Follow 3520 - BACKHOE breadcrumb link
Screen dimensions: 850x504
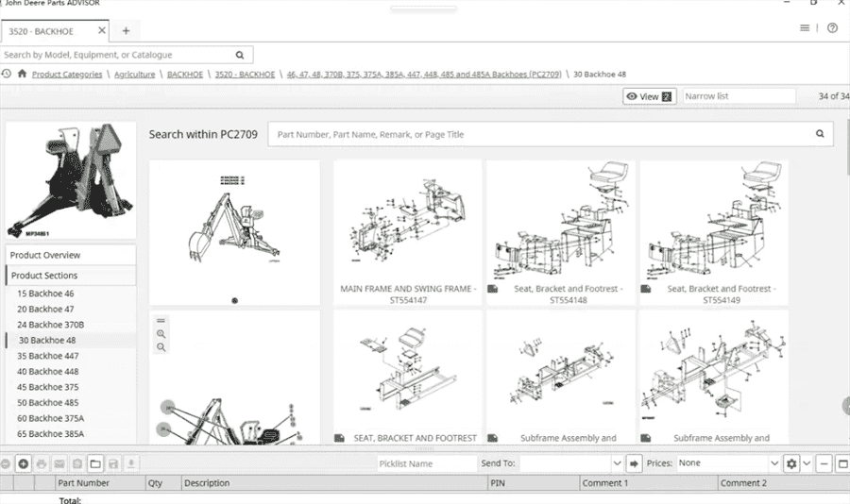[x=245, y=75]
